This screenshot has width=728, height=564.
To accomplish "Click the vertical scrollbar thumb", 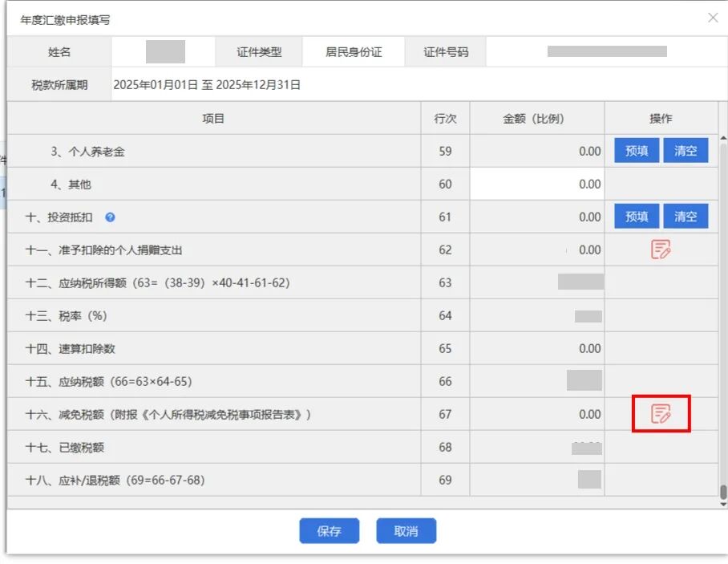I will click(x=723, y=491).
